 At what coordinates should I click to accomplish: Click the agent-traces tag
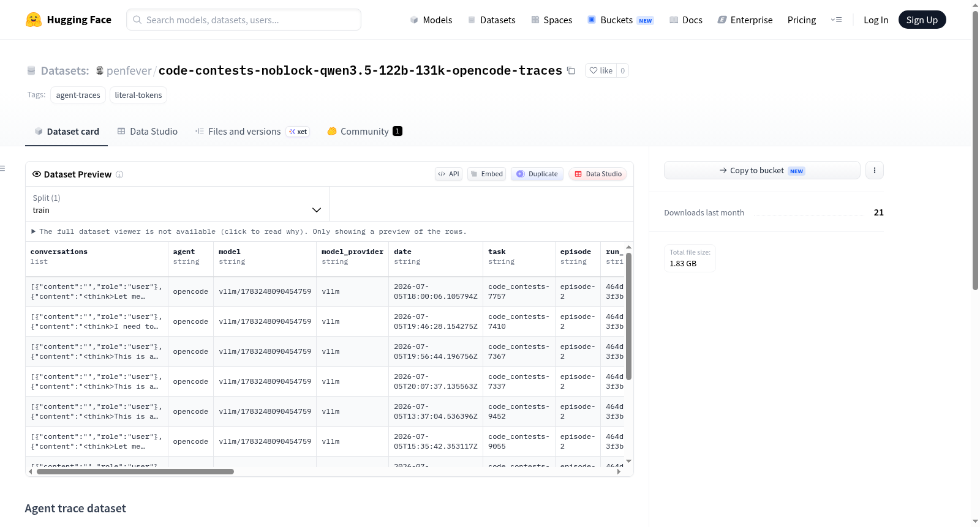pos(78,95)
